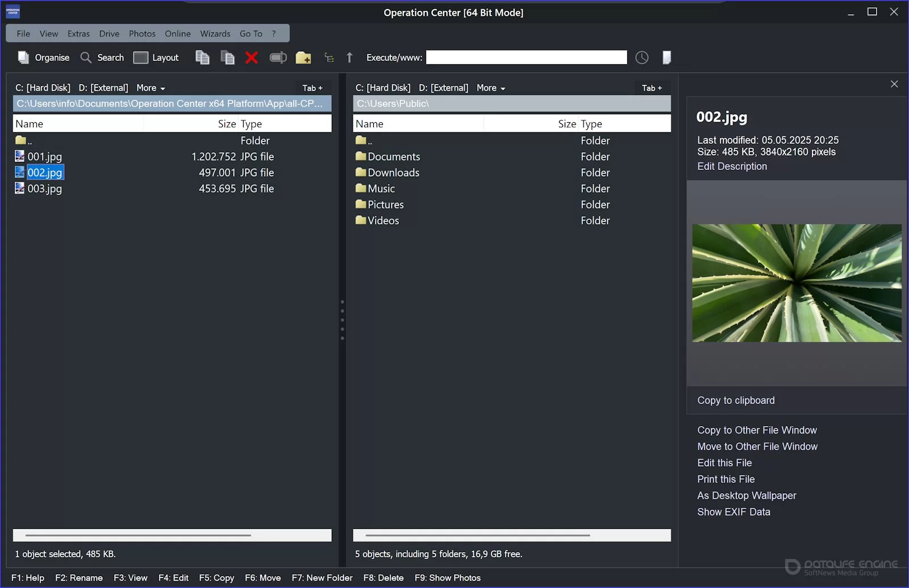
Task: Open the history clock icon
Action: pyautogui.click(x=641, y=57)
